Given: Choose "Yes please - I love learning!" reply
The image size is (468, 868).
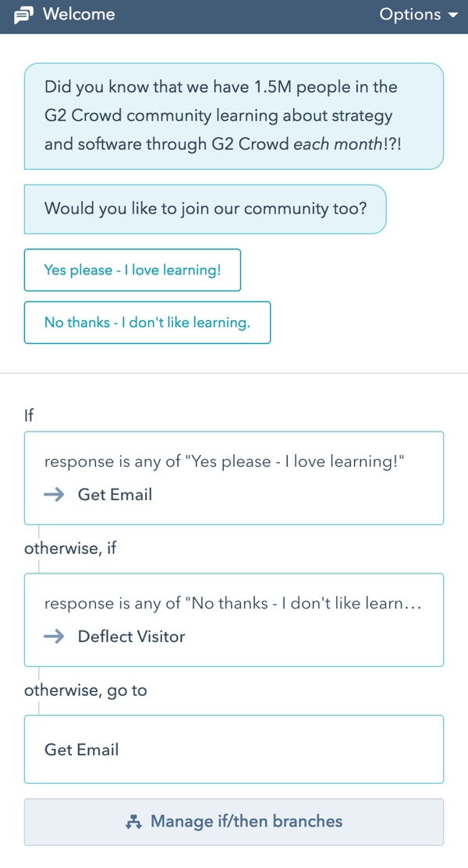Looking at the screenshot, I should pos(133,270).
